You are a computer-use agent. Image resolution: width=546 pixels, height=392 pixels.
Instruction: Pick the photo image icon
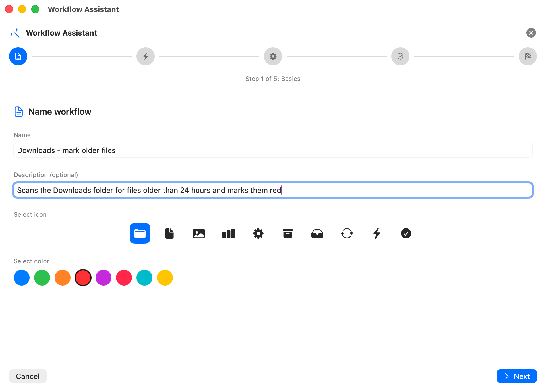(x=199, y=233)
